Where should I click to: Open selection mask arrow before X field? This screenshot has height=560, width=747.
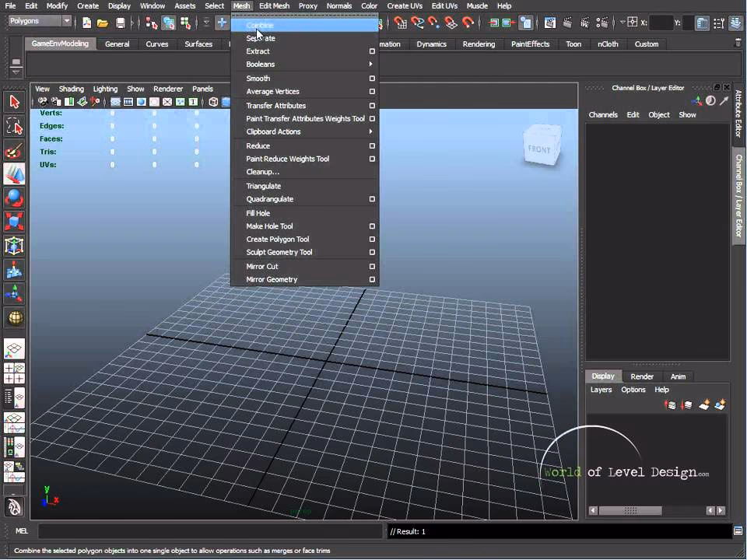click(x=622, y=22)
